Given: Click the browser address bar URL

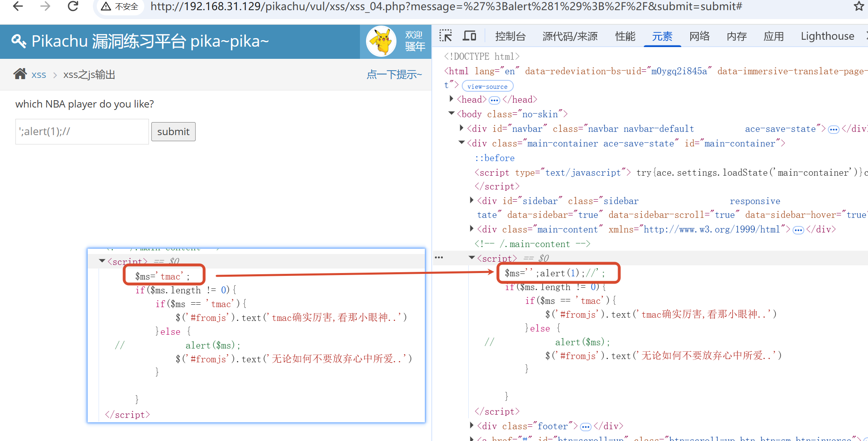Looking at the screenshot, I should [x=446, y=6].
